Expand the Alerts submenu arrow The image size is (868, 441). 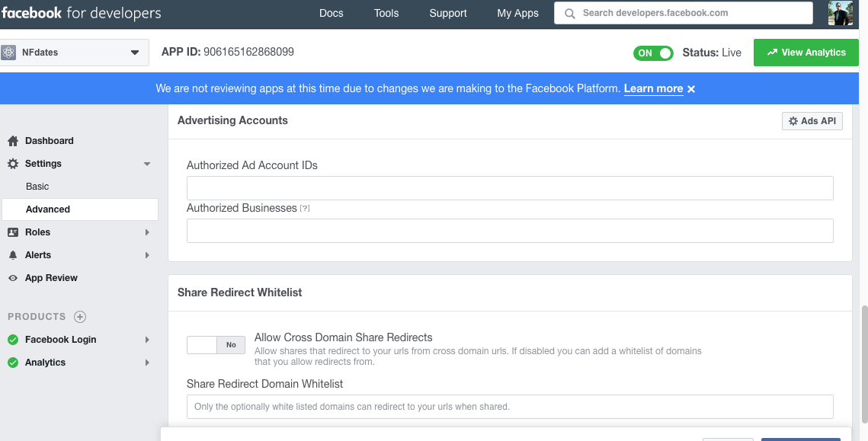coord(147,255)
